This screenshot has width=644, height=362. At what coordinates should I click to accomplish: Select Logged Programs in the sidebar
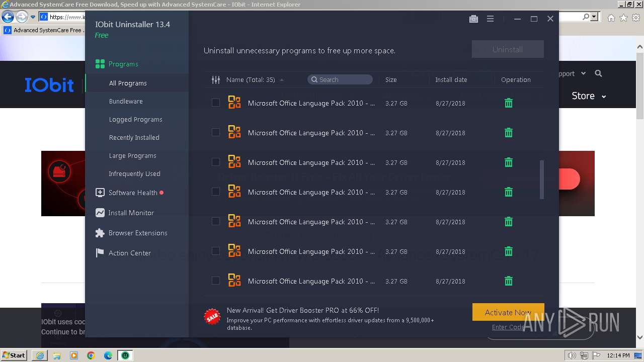point(135,119)
